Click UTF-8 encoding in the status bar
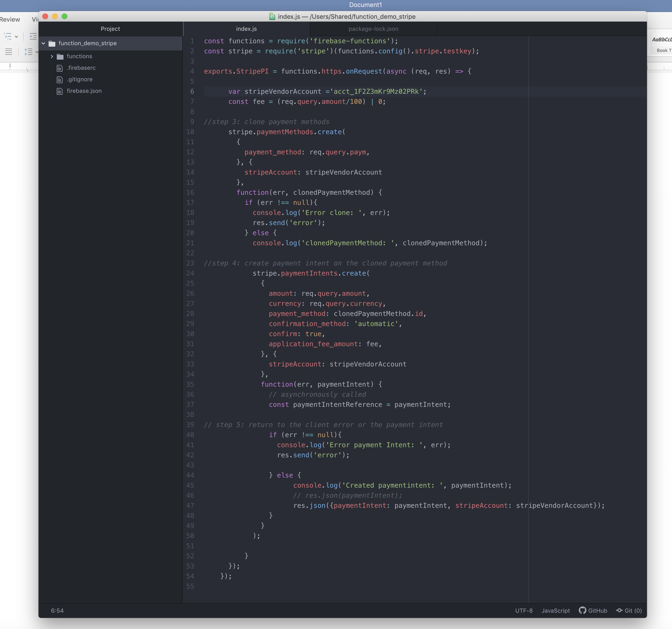Screen dimensions: 672x629 [x=524, y=610]
